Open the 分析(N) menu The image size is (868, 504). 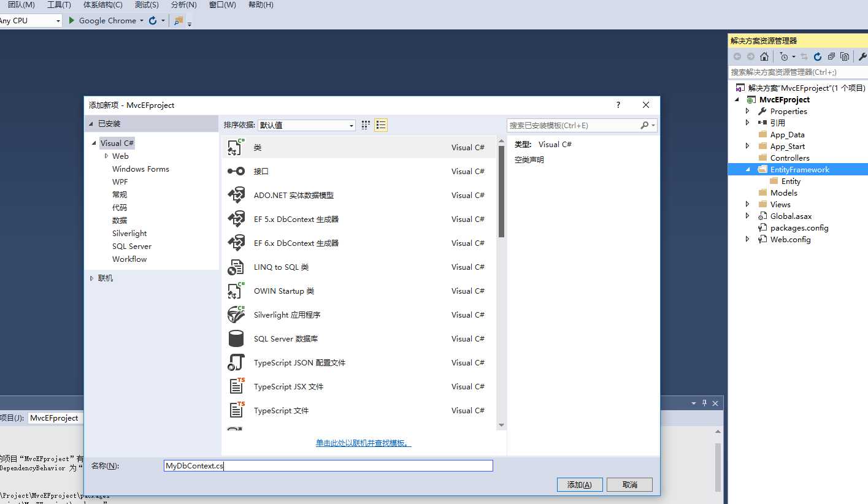click(184, 5)
